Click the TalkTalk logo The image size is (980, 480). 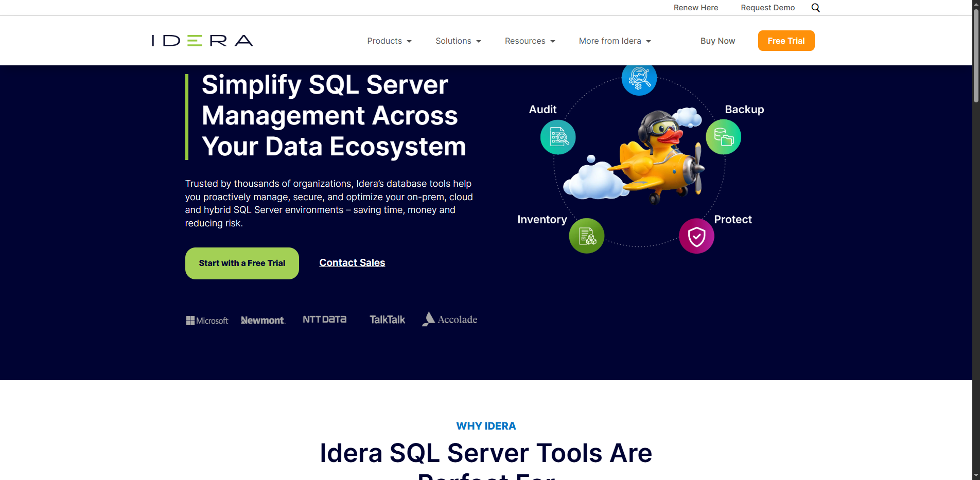[x=387, y=320]
